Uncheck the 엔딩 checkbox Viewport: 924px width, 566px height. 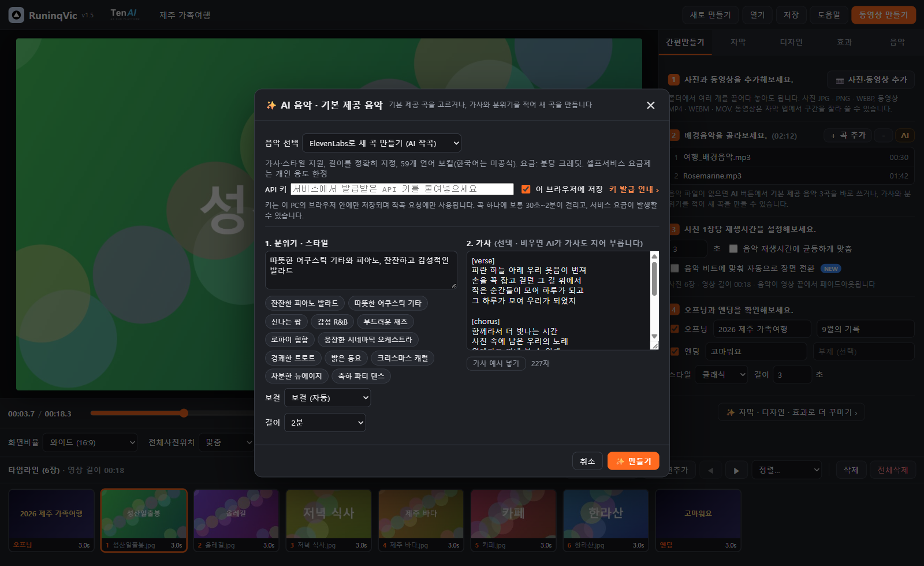click(x=675, y=351)
